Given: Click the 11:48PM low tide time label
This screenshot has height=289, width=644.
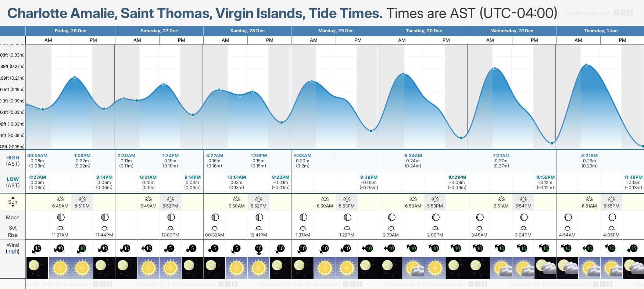Looking at the screenshot, I should pos(633,177).
